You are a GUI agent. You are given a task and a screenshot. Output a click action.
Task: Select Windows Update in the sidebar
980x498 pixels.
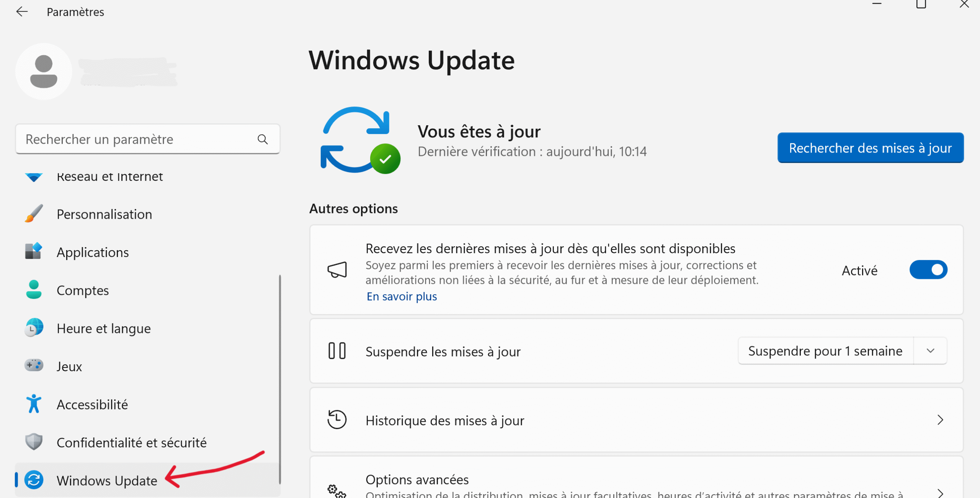click(x=107, y=480)
